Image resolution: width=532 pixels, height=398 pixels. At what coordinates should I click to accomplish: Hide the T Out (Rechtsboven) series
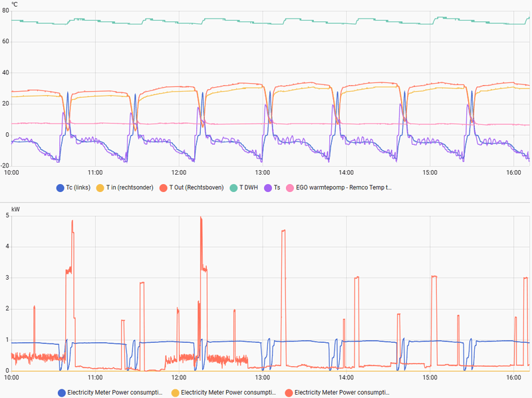coord(192,187)
